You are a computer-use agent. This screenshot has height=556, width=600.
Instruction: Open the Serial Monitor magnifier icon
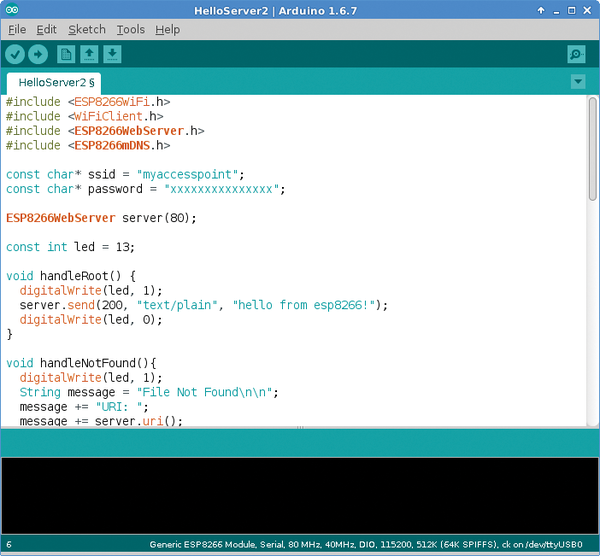[x=576, y=54]
